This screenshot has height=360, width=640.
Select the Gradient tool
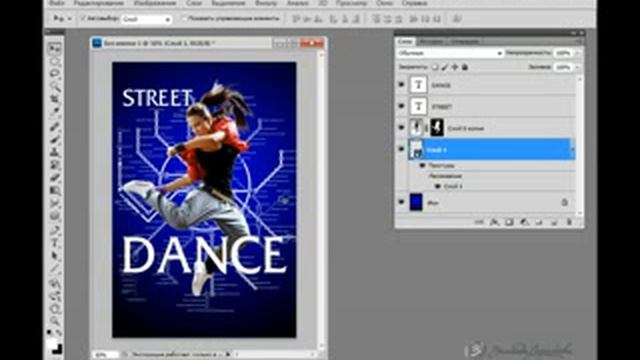(54, 191)
